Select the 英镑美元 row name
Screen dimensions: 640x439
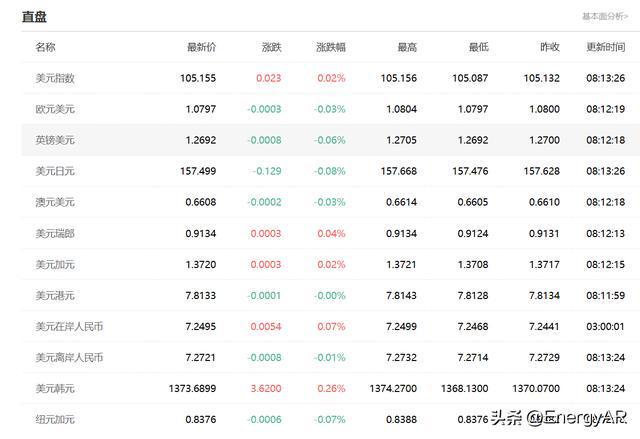55,140
